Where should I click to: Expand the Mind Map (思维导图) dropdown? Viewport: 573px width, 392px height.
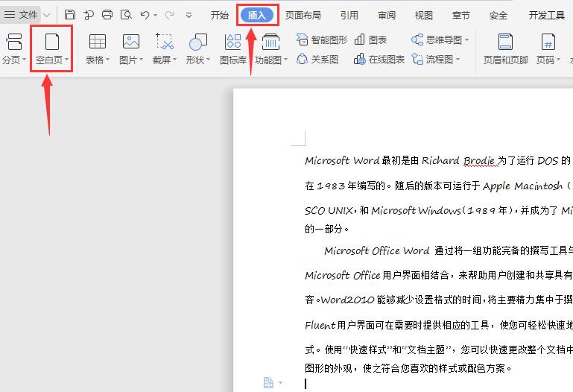point(440,39)
